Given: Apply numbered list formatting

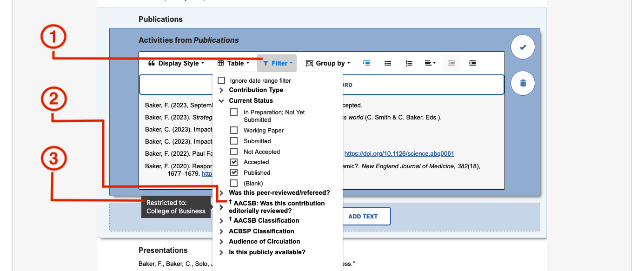Looking at the screenshot, I should 409,63.
